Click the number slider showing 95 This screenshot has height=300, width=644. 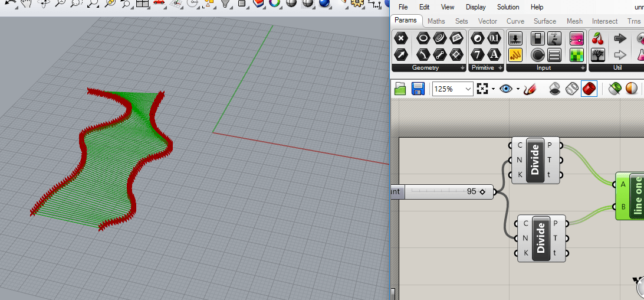point(442,192)
